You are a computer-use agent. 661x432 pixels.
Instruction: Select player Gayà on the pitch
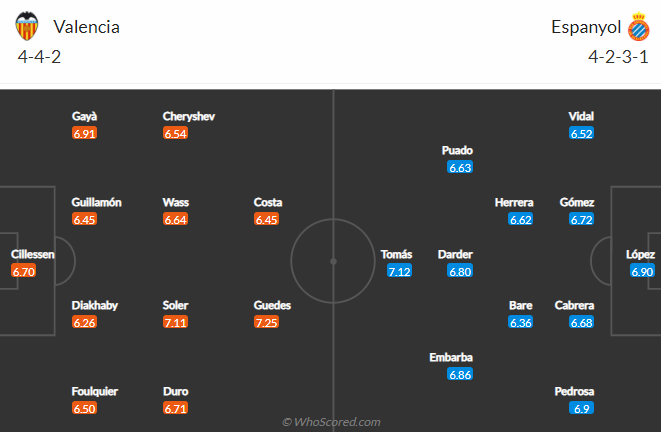(84, 116)
